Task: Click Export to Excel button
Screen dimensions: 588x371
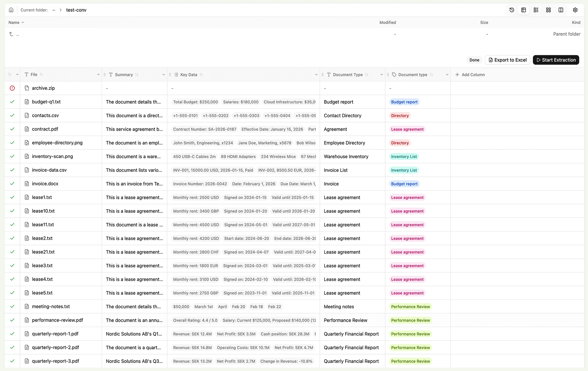Action: [507, 60]
